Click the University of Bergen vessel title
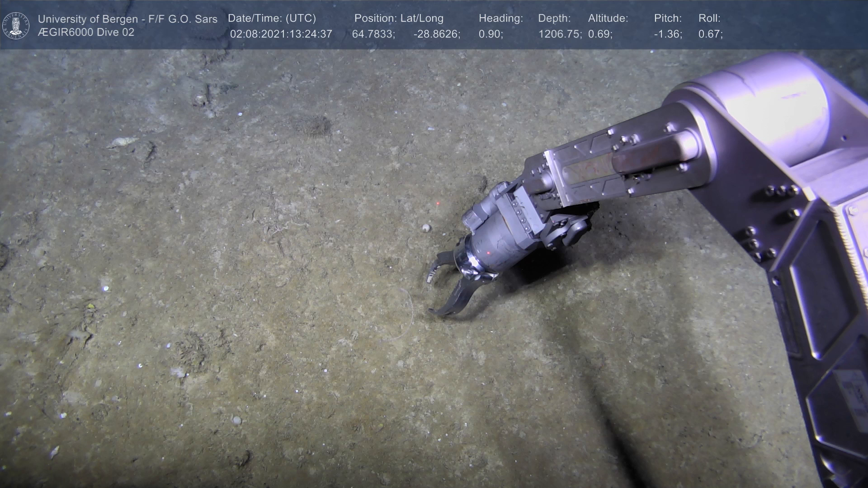 coord(127,19)
